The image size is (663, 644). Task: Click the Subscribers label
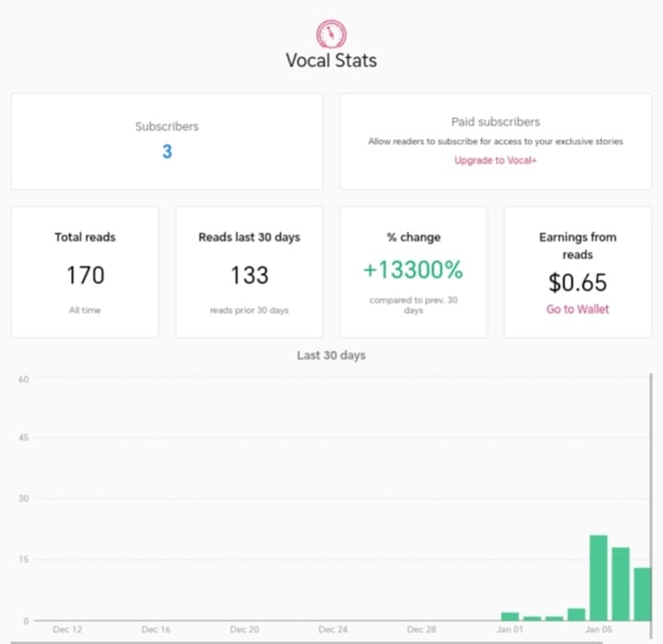167,126
